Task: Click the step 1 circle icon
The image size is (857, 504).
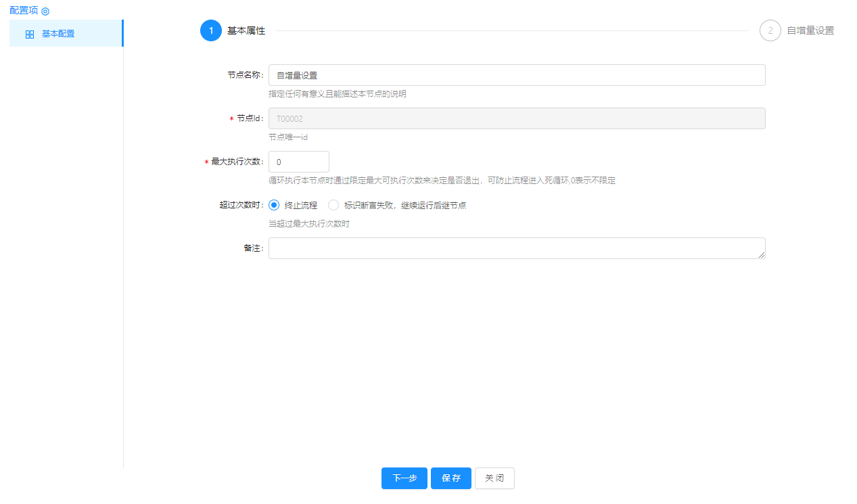Action: (x=211, y=30)
